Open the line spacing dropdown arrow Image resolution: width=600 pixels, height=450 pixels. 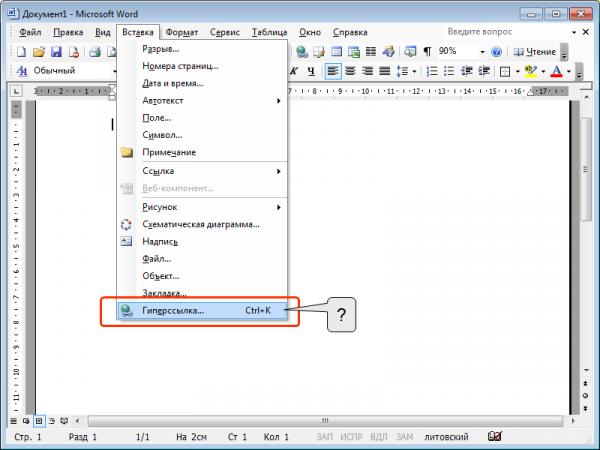(x=414, y=72)
